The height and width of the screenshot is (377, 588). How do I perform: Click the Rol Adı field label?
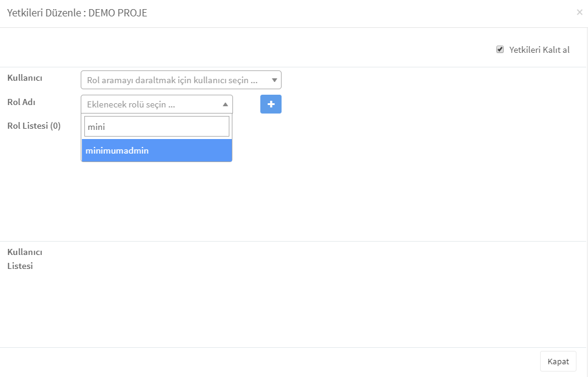click(x=21, y=102)
